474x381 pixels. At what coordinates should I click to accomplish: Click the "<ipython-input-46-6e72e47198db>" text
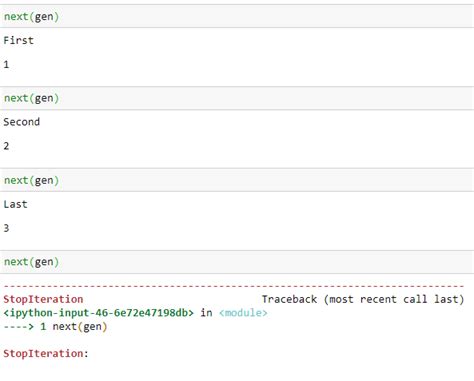(98, 313)
